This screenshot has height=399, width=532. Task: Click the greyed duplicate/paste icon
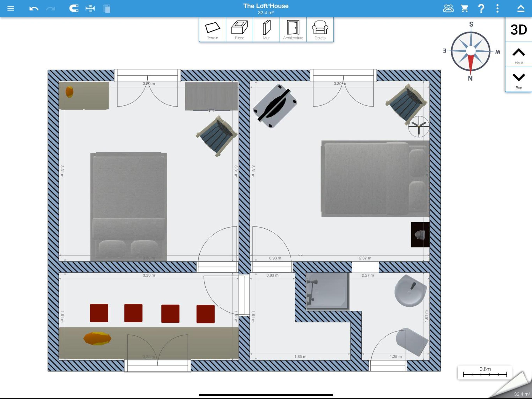tap(107, 9)
